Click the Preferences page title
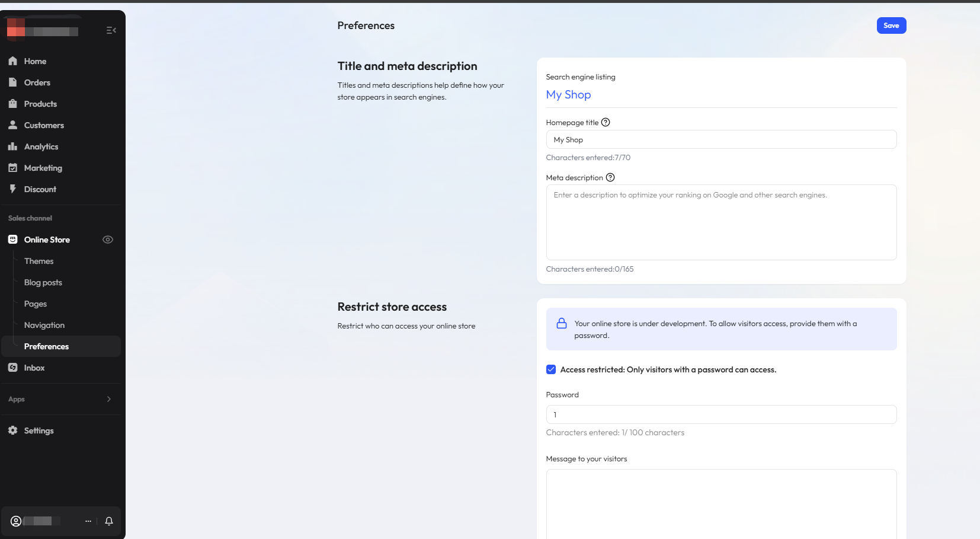Viewport: 980px width, 539px height. (366, 25)
